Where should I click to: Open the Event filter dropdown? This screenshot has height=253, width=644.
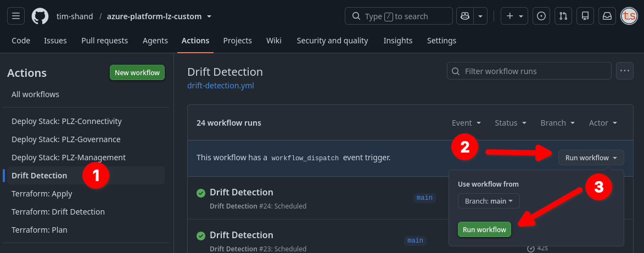click(x=466, y=123)
